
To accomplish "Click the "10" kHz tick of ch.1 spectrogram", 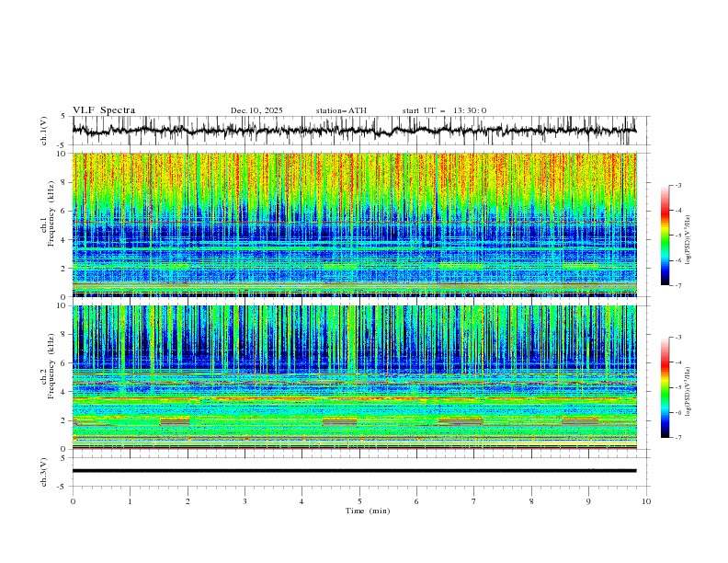I will (63, 154).
